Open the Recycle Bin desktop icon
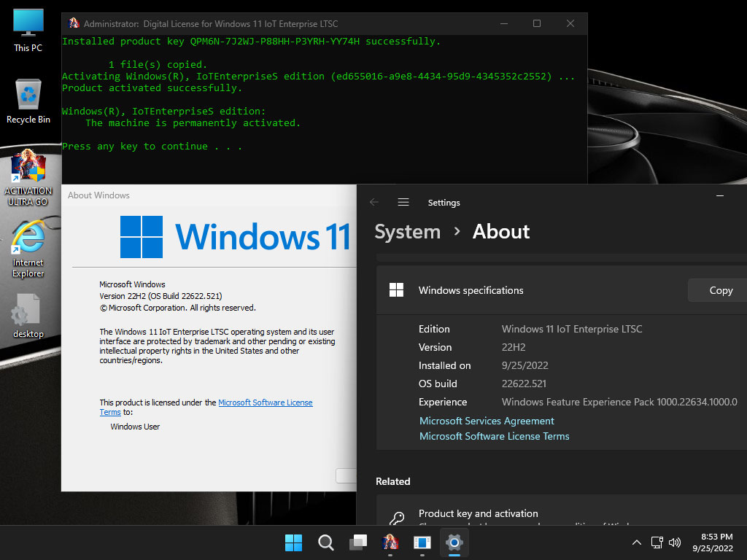Image resolution: width=747 pixels, height=560 pixels. point(28,101)
